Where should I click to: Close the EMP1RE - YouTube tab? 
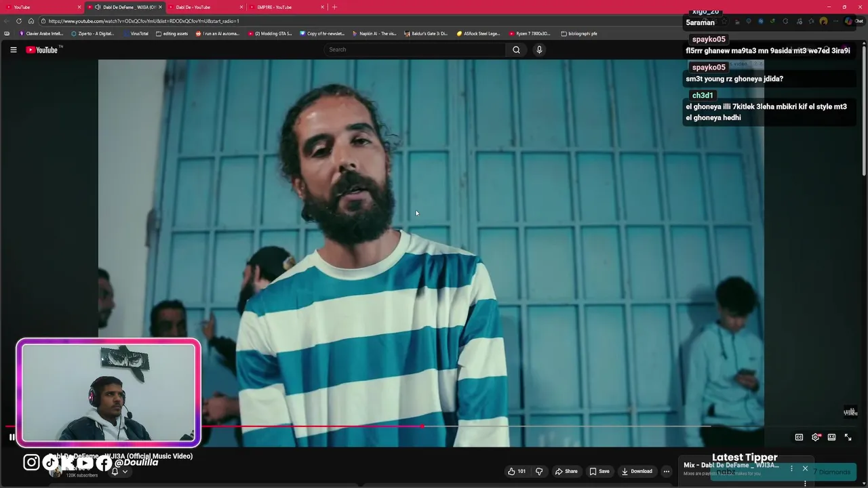pyautogui.click(x=323, y=7)
